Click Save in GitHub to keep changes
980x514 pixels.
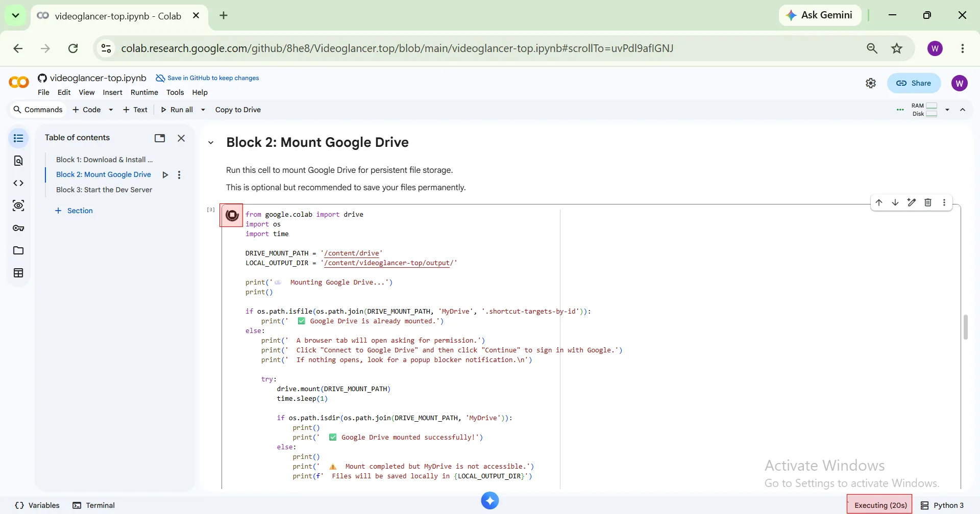point(207,78)
